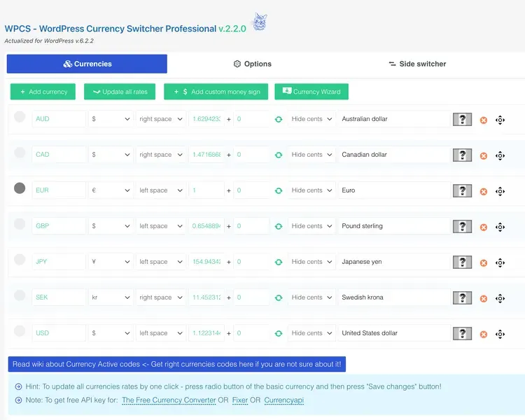The width and height of the screenshot is (525, 420).
Task: Click the flag placeholder icon for Euro
Action: 462,191
